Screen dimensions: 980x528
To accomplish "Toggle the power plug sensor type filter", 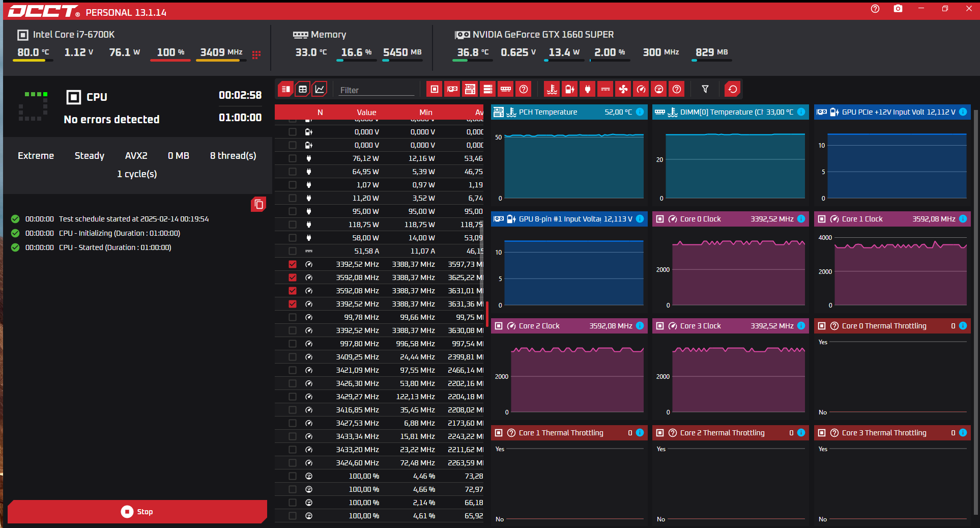I will pyautogui.click(x=588, y=89).
